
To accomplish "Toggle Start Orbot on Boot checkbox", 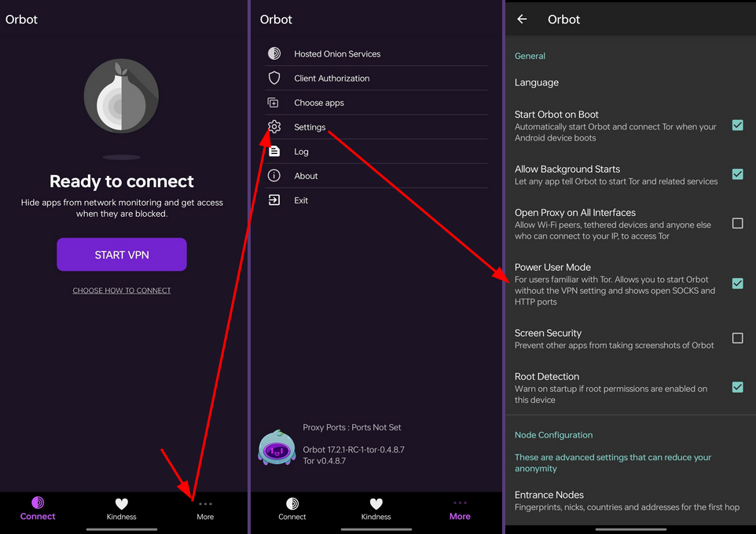I will click(x=737, y=126).
